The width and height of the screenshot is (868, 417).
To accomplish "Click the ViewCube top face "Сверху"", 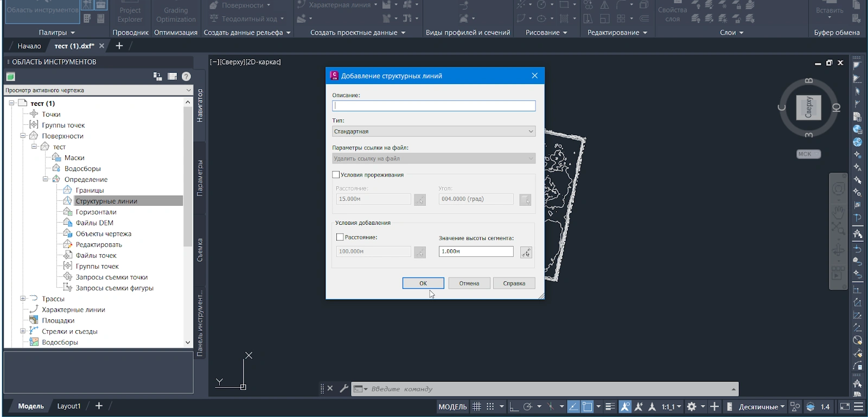I will 808,108.
